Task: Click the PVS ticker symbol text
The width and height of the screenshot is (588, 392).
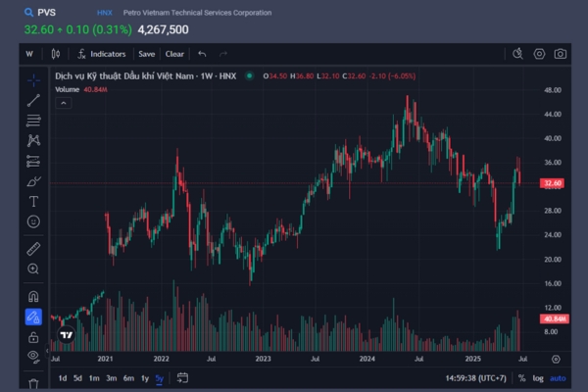Action: 46,13
